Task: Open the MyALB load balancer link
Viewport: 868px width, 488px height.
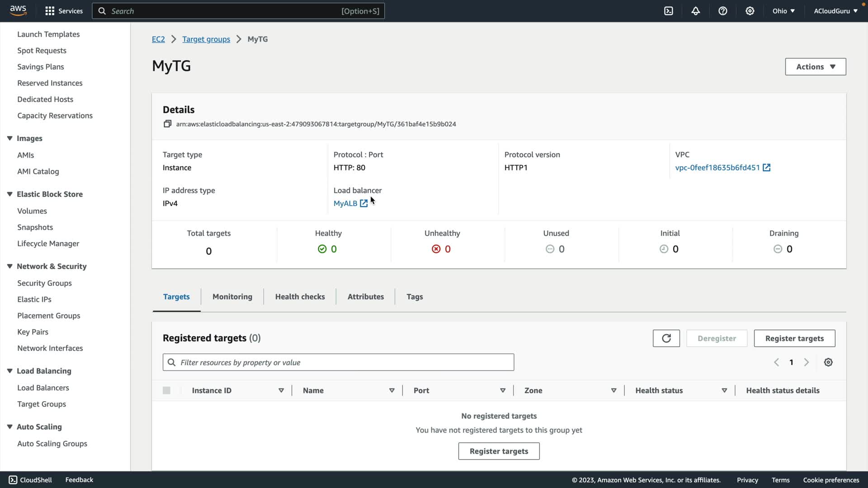Action: coord(345,203)
